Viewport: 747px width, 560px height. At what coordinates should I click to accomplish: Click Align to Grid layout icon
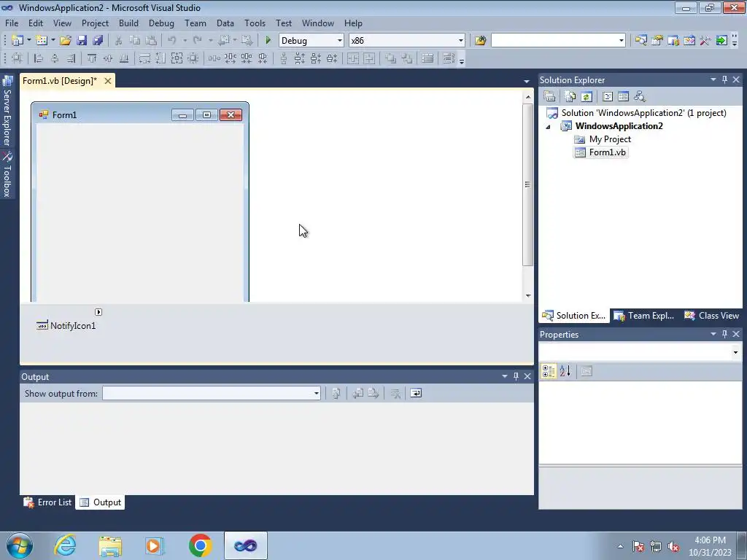pos(17,58)
